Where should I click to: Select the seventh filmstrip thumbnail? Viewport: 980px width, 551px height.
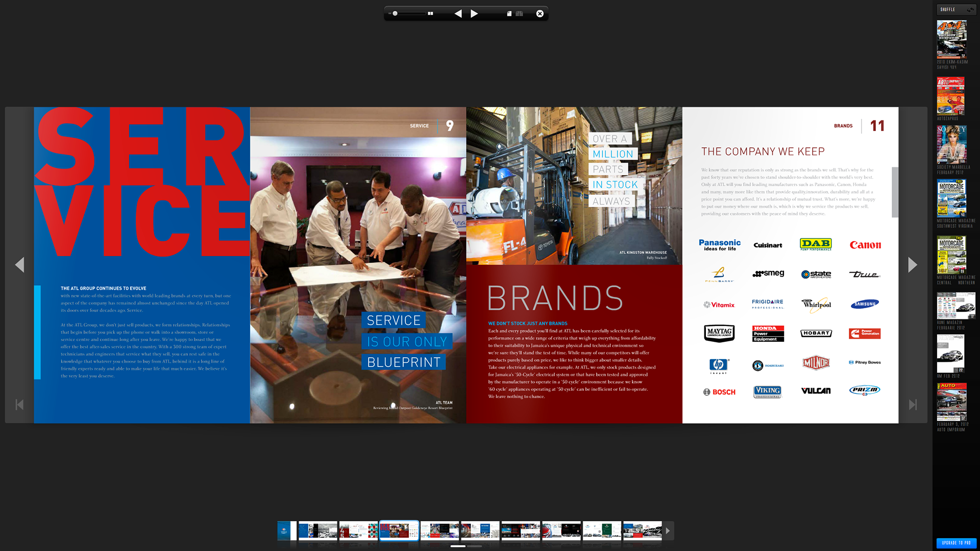click(521, 531)
